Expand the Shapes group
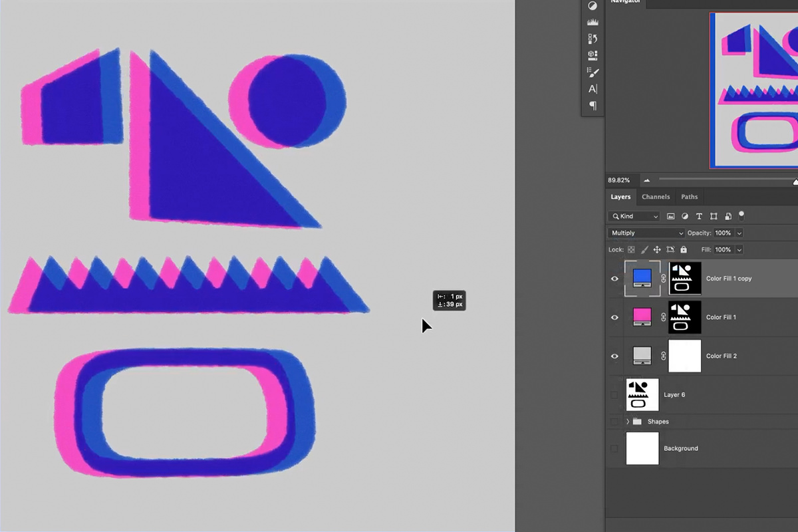The width and height of the screenshot is (798, 532). pyautogui.click(x=627, y=421)
